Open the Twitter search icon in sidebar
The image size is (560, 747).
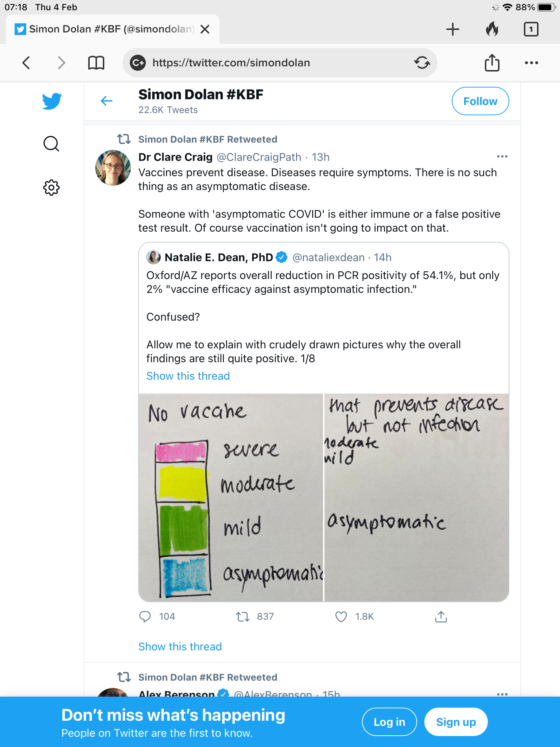[51, 144]
